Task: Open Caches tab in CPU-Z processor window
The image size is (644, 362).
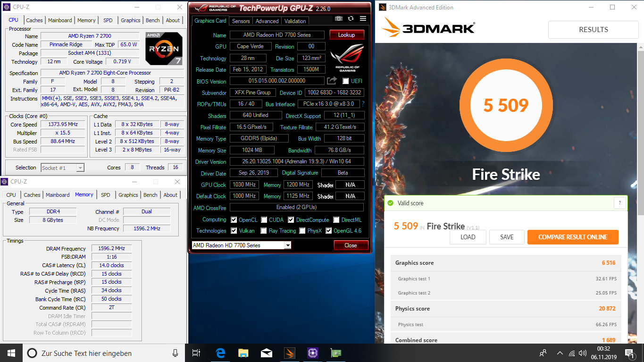Action: tap(34, 20)
